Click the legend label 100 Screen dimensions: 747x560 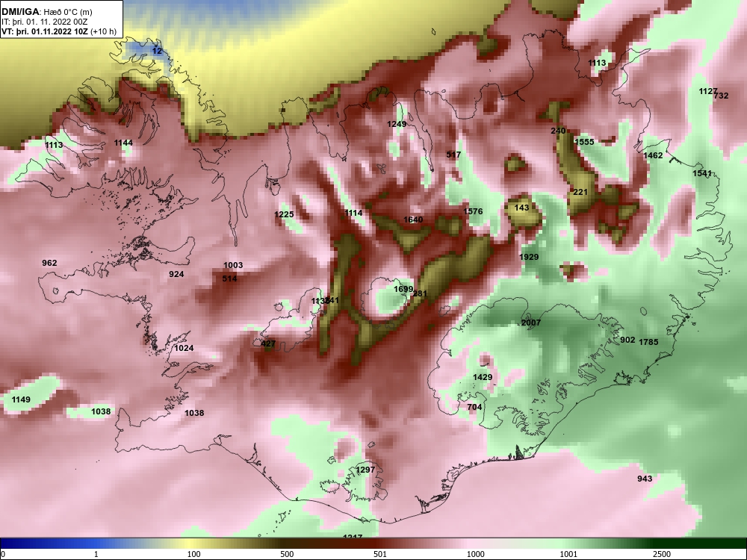click(x=193, y=554)
